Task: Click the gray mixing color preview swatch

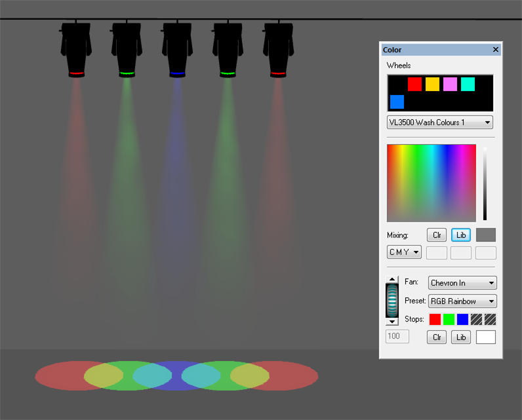Action: [x=486, y=235]
